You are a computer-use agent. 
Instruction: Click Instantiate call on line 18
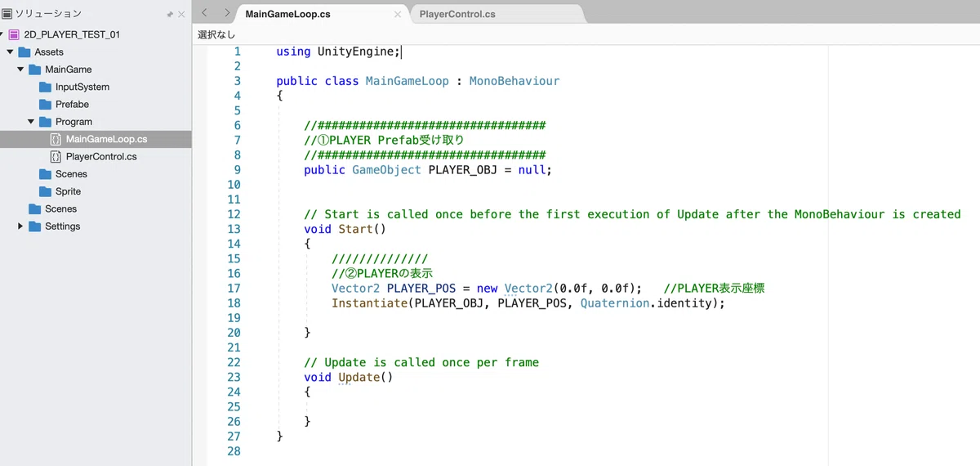coord(369,302)
